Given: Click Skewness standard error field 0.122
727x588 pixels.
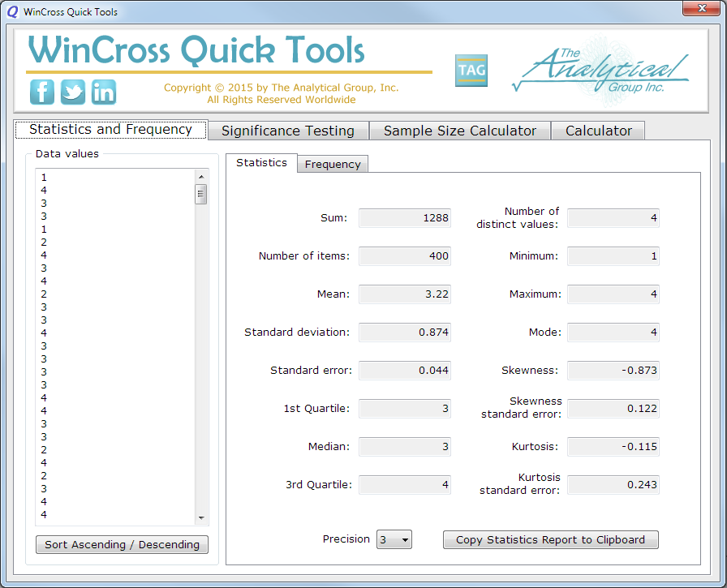Looking at the screenshot, I should (x=613, y=409).
